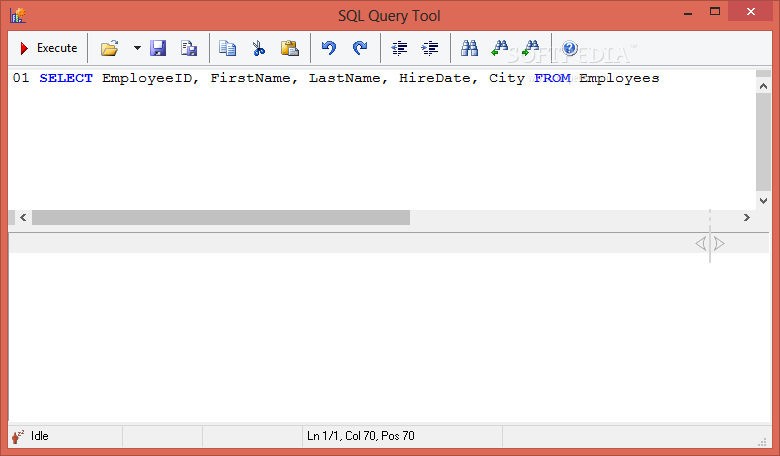Screen dimensions: 780x456
Task: Click the Ln 1/1, Col 70 status text
Action: point(361,436)
